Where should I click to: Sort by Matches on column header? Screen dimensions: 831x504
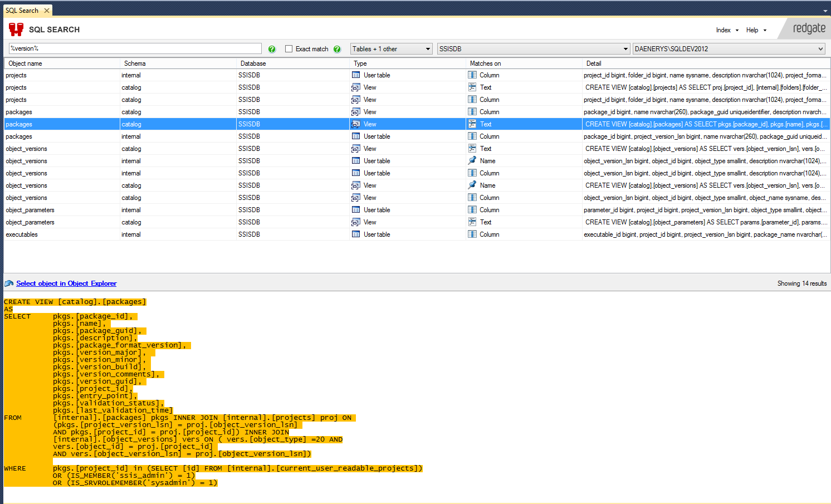click(x=524, y=63)
